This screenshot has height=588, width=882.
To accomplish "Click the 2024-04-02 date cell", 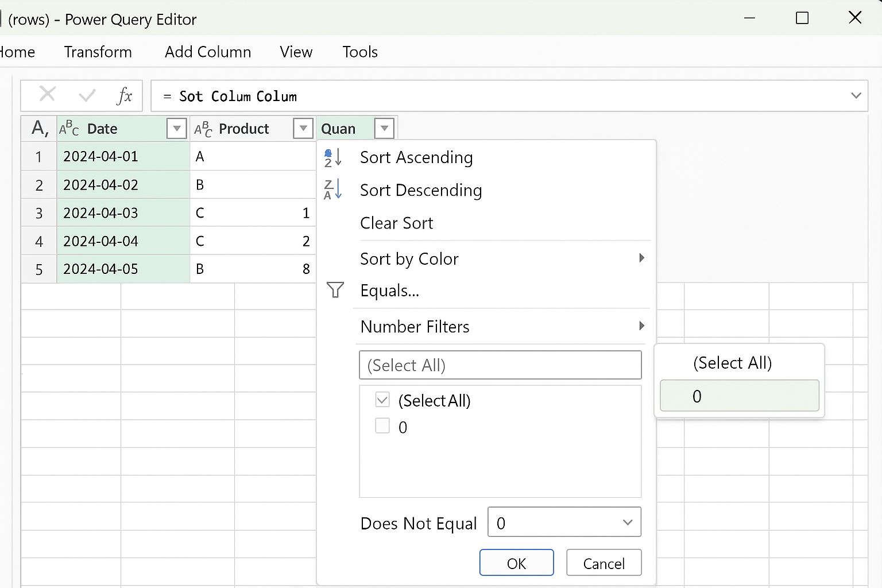I will (123, 185).
